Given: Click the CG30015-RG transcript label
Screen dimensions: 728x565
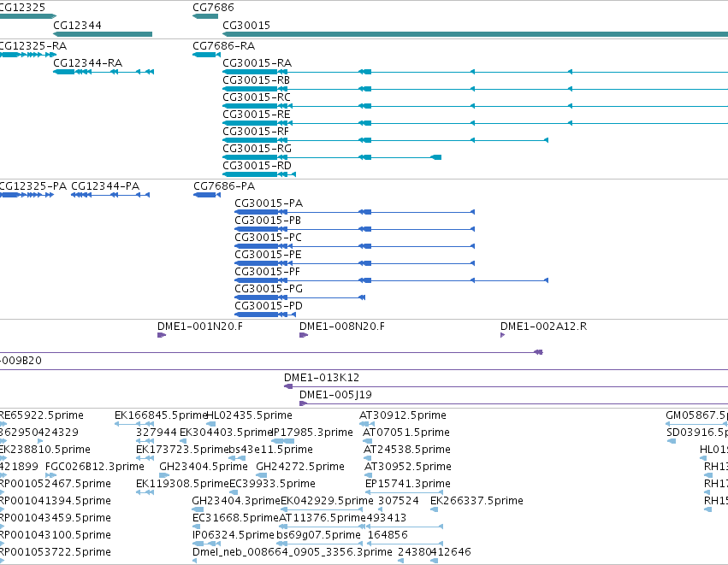Looking at the screenshot, I should (x=257, y=149).
